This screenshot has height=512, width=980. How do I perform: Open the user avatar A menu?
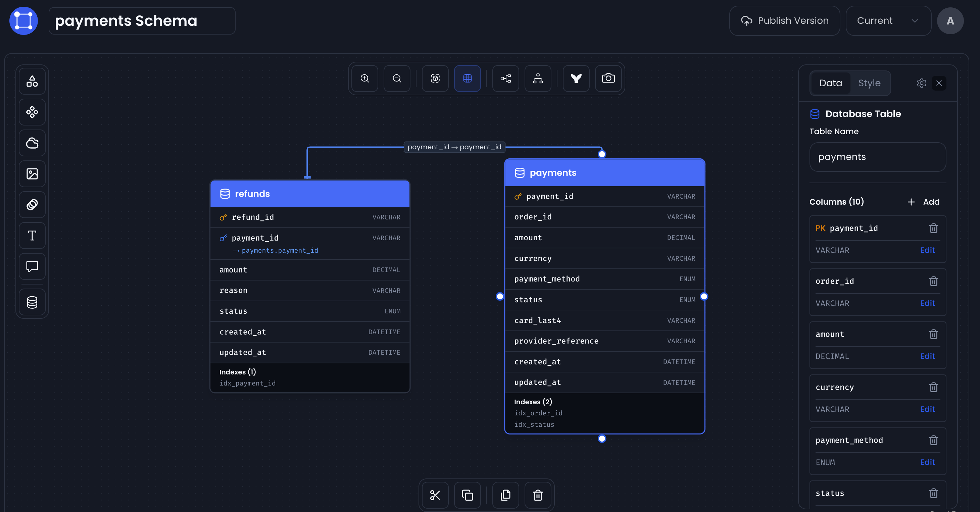point(950,21)
